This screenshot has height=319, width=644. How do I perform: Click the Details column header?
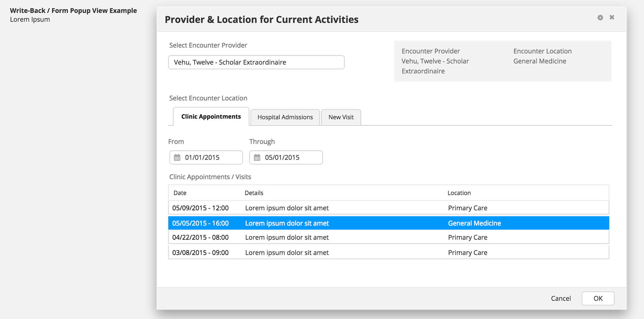(x=254, y=193)
